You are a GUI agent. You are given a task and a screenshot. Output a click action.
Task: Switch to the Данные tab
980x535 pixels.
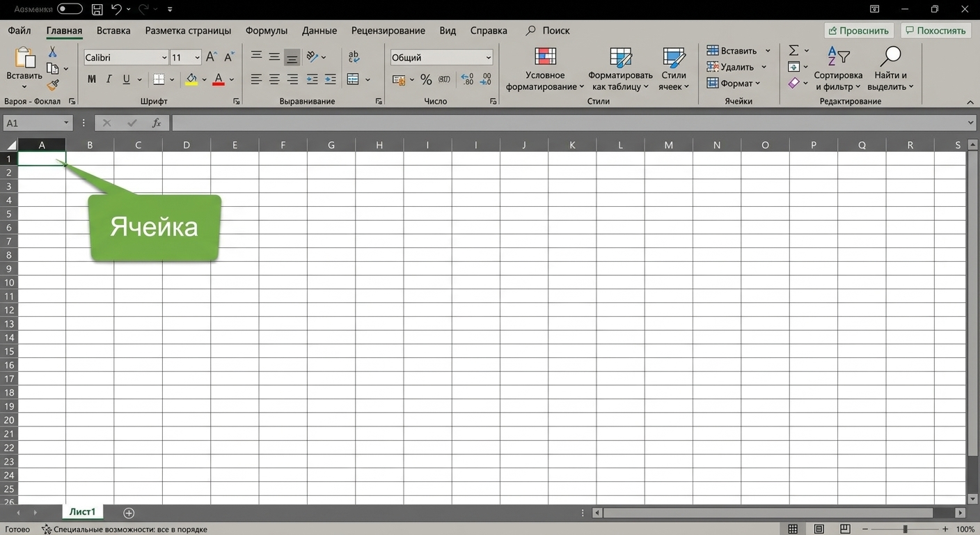tap(319, 31)
